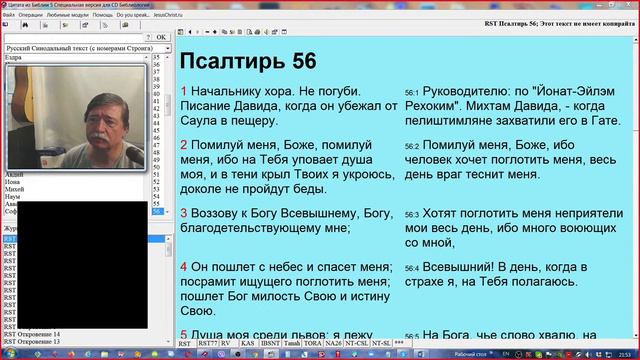Screen dimensions: 640x360
Task: Click EN language indicator in taskbar
Action: coord(506,354)
